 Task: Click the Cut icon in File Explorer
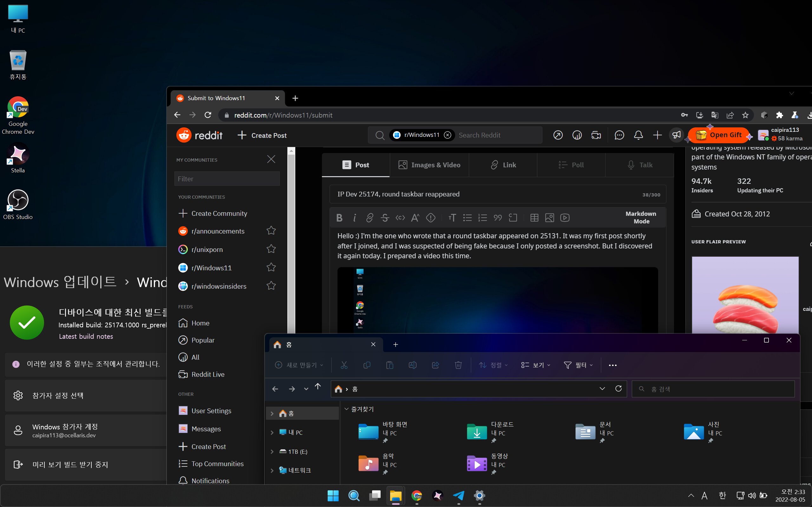click(x=344, y=365)
